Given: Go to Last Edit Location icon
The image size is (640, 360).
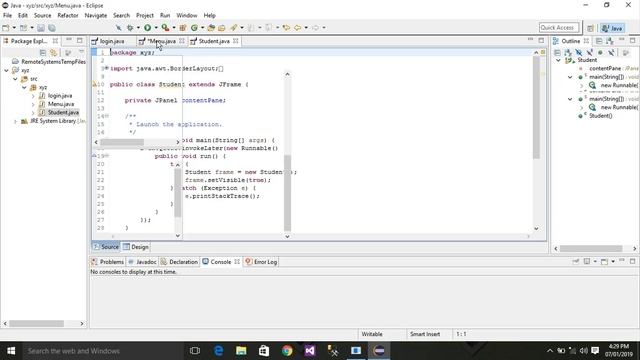Looking at the screenshot, I should [x=286, y=28].
